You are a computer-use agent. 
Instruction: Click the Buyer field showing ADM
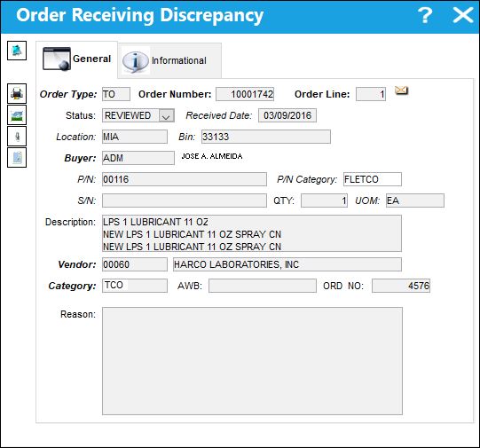coord(138,158)
